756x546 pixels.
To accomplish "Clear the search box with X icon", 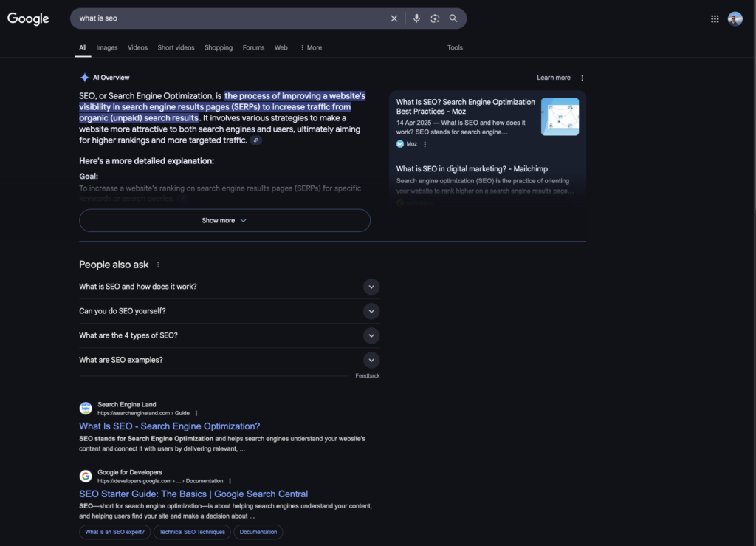I will pyautogui.click(x=394, y=18).
